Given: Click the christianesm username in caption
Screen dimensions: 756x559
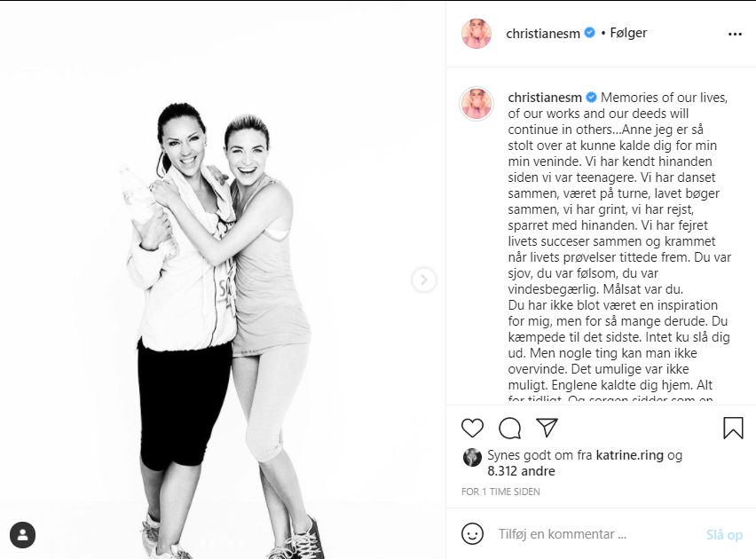Looking at the screenshot, I should click(544, 98).
